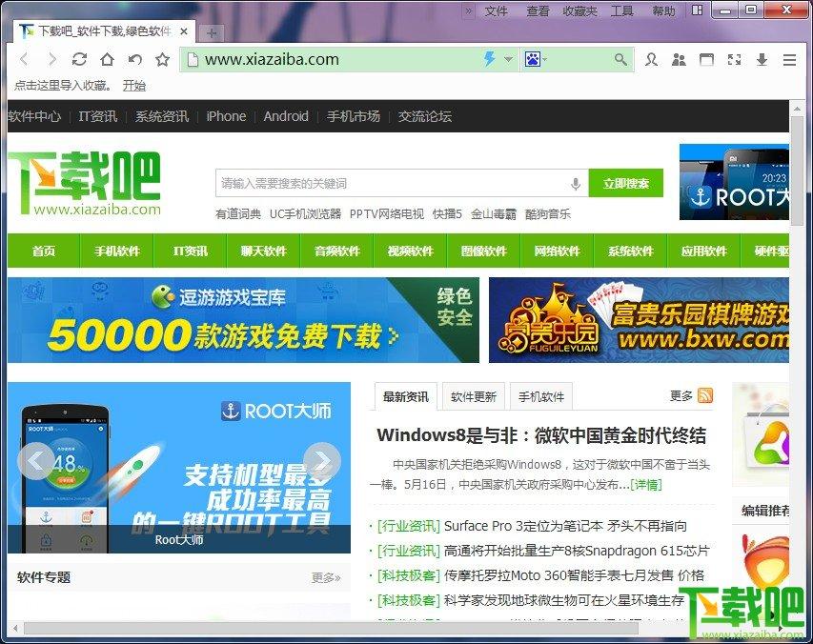The image size is (813, 644).
Task: Open 软件中心 in the black top bar
Action: pyautogui.click(x=34, y=116)
